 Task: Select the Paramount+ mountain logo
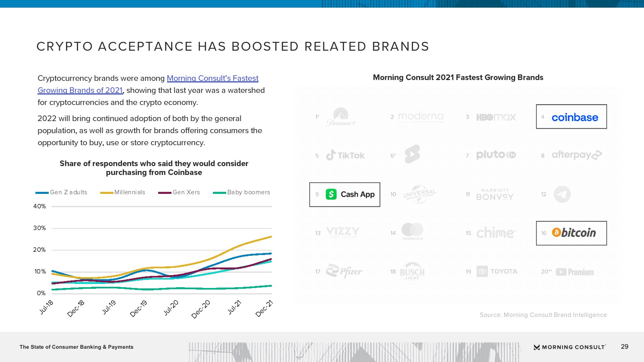[x=341, y=117]
